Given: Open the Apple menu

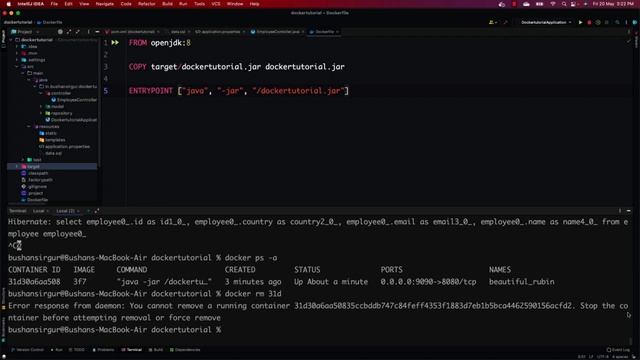Looking at the screenshot, I should (x=9, y=4).
